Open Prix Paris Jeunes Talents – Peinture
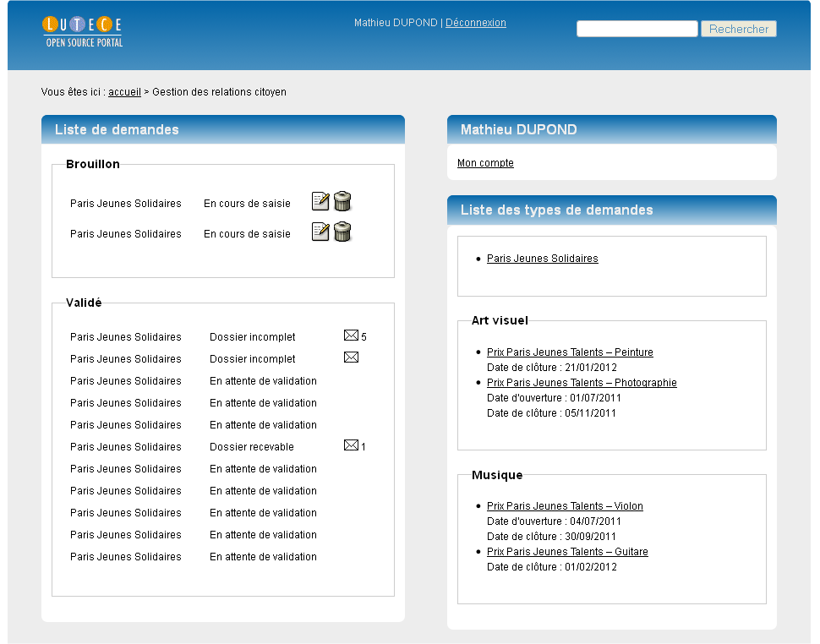Screen dimensions: 820x644 pyautogui.click(x=570, y=352)
